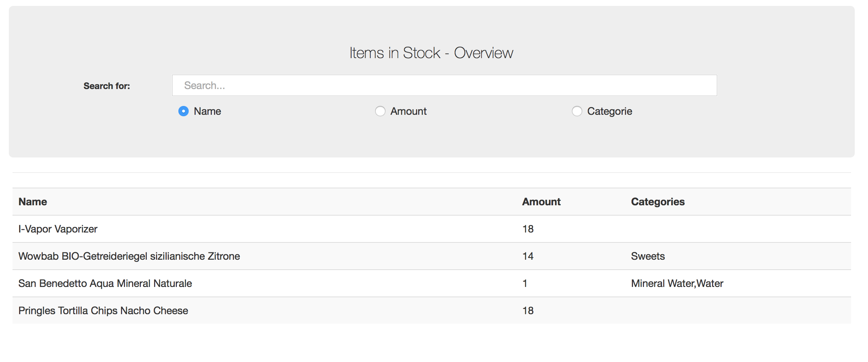The width and height of the screenshot is (868, 362).
Task: Click amount 18 in I-Vapor Vaporizer row
Action: tap(528, 229)
